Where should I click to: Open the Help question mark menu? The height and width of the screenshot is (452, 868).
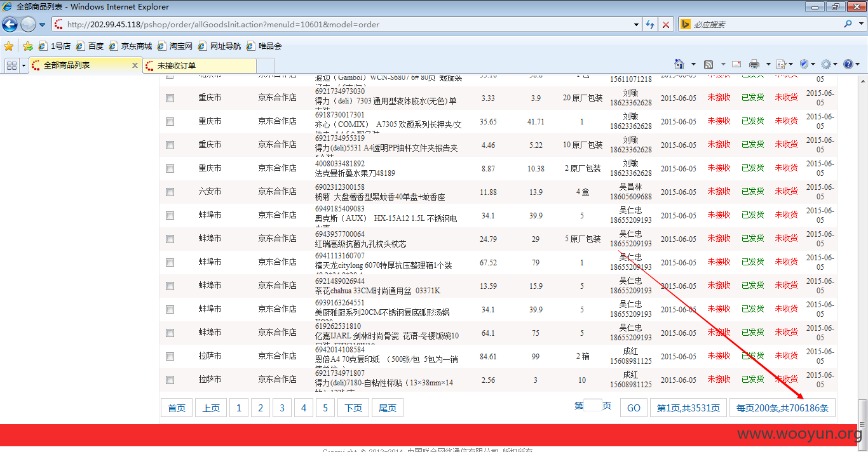[848, 64]
